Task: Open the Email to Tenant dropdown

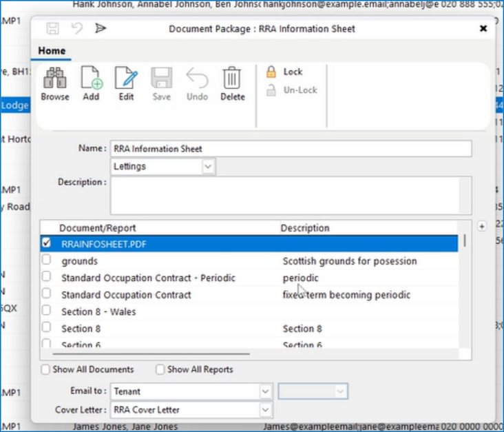Action: click(265, 391)
